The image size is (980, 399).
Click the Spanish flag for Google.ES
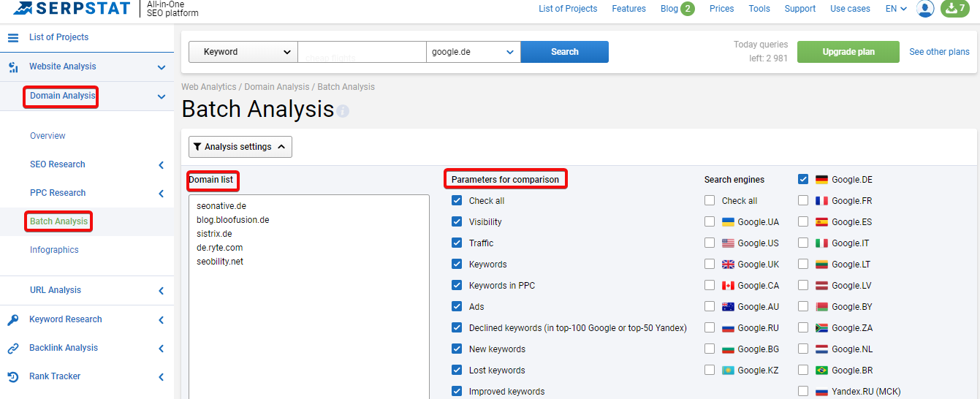tap(821, 222)
